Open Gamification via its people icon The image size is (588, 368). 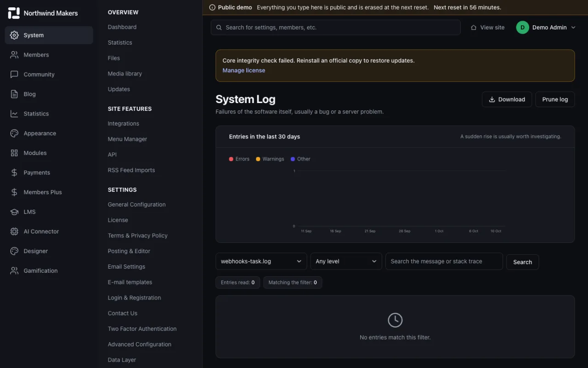(14, 270)
